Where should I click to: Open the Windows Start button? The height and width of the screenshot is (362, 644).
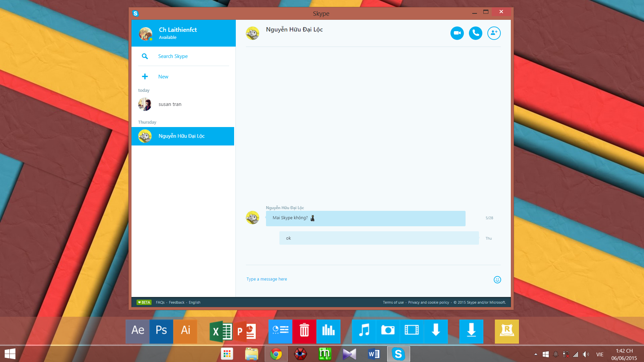(x=10, y=354)
